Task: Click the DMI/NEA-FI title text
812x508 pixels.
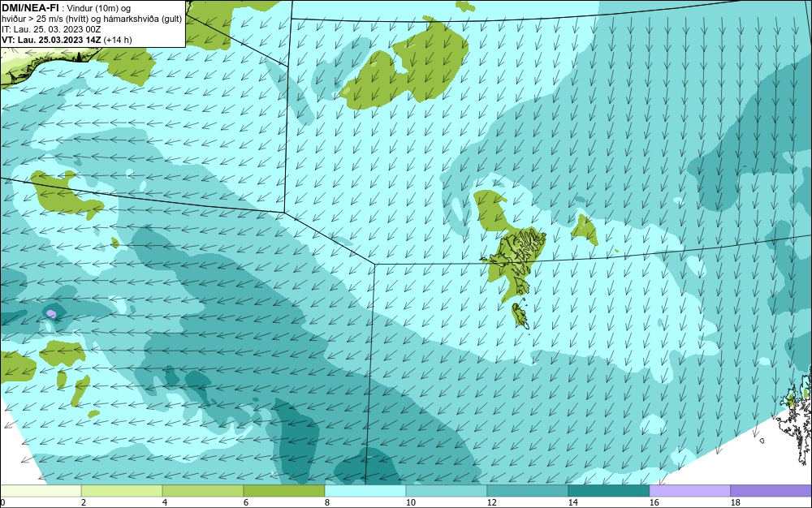Action: click(29, 8)
